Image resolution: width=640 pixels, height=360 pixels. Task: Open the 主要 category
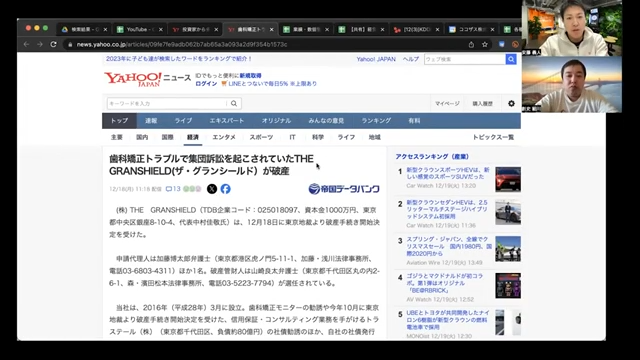117,137
